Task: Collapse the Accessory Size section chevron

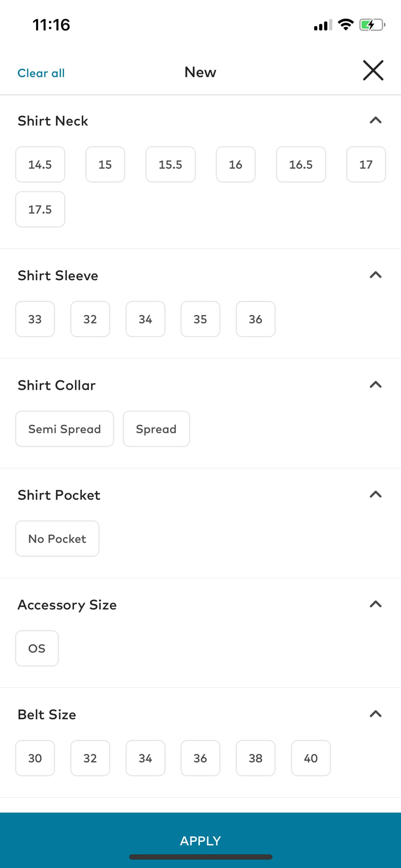Action: click(375, 604)
